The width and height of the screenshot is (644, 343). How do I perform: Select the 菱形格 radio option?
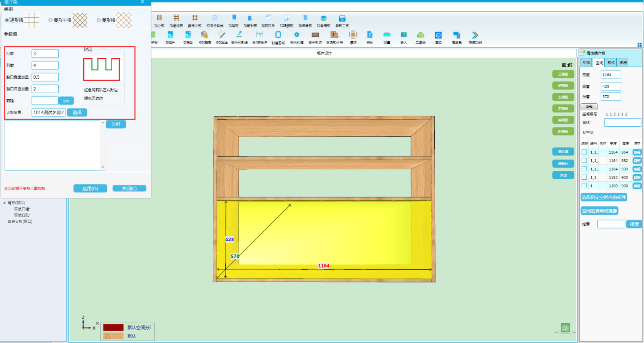(x=99, y=20)
